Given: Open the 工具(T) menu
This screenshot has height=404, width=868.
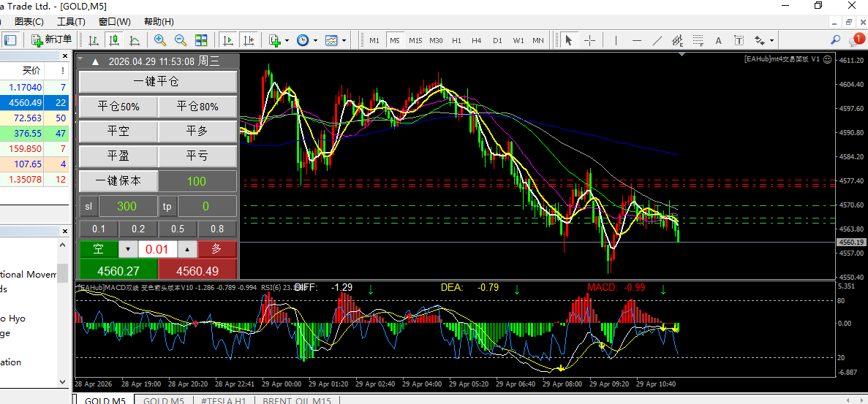Looking at the screenshot, I should 71,22.
